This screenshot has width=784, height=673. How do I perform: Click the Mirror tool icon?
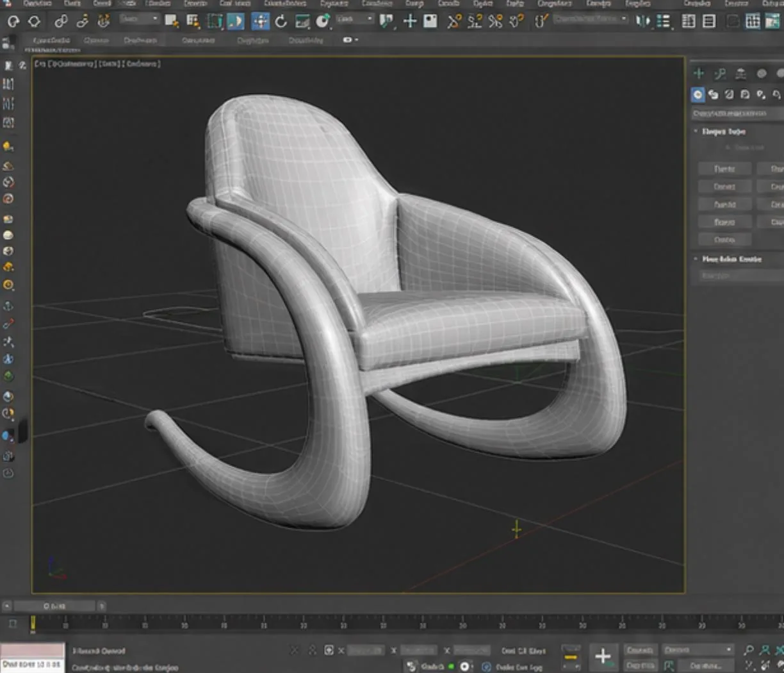coord(642,22)
